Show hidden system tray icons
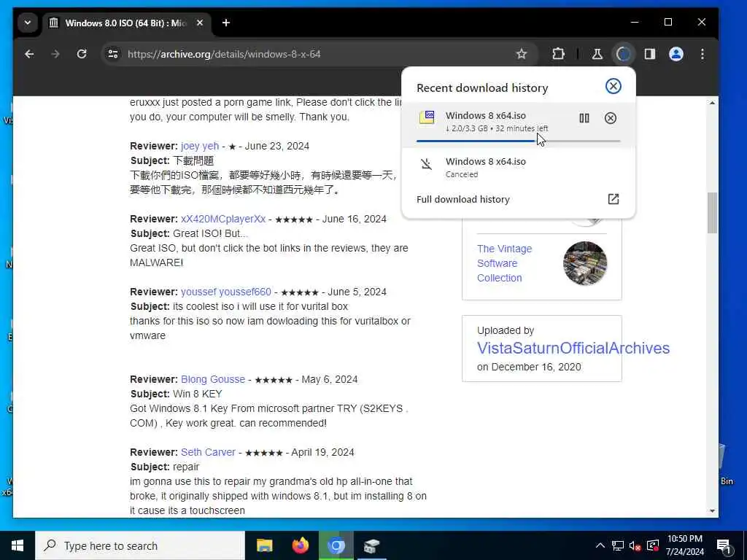 [600, 545]
